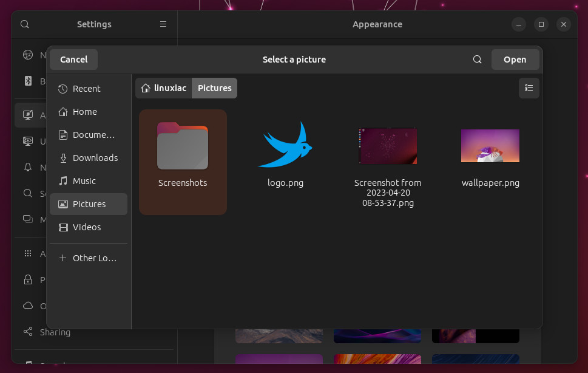Viewport: 588px width, 373px height.
Task: Select Pictures in the dialog sidebar
Action: tap(89, 204)
